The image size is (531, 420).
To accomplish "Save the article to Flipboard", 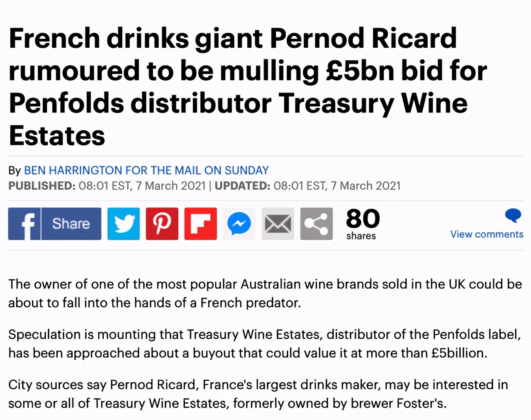I will click(x=201, y=224).
